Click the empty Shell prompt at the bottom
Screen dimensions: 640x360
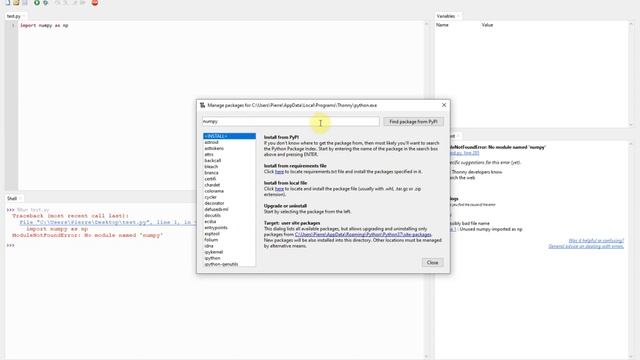pyautogui.click(x=11, y=246)
